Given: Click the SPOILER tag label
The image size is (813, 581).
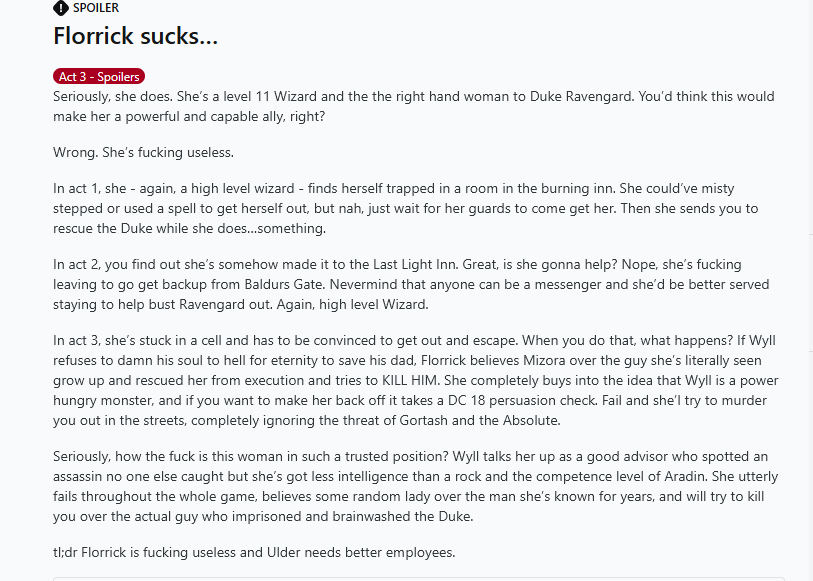Looking at the screenshot, I should pyautogui.click(x=96, y=8).
